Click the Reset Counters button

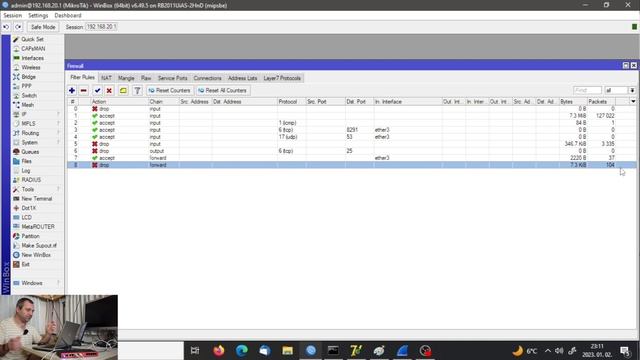click(x=169, y=90)
